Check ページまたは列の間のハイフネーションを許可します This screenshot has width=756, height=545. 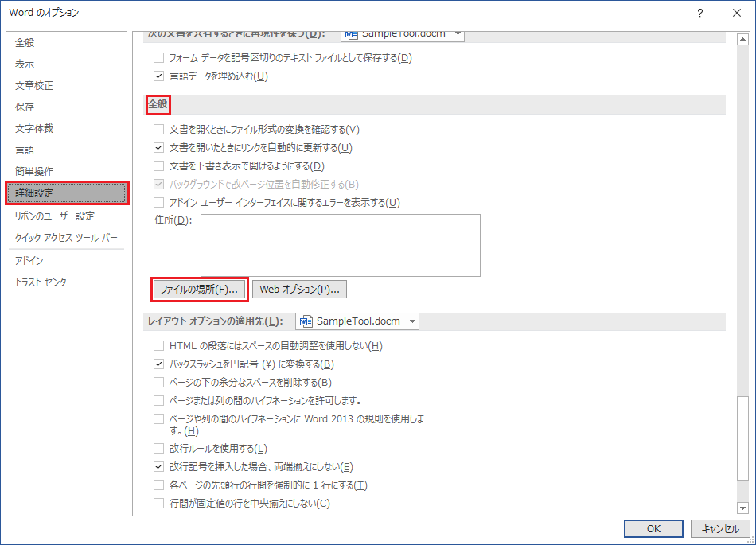(158, 400)
